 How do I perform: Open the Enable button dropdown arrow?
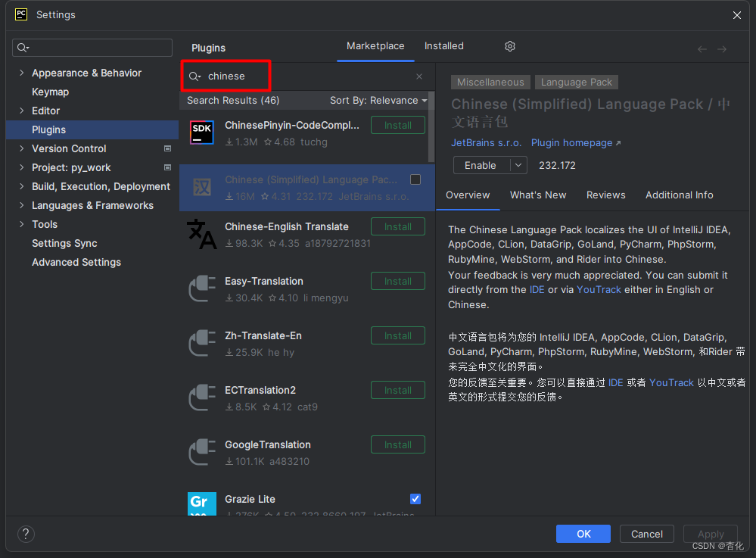coord(518,165)
